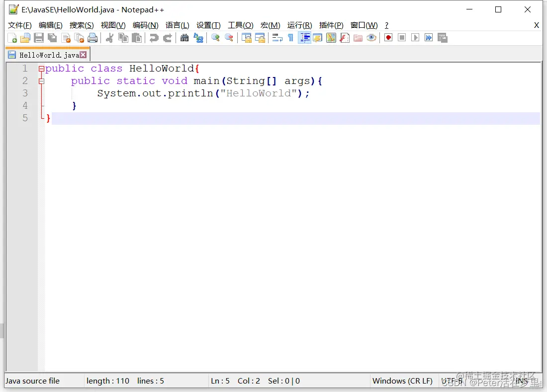Open the 编码(N) menu

point(146,25)
